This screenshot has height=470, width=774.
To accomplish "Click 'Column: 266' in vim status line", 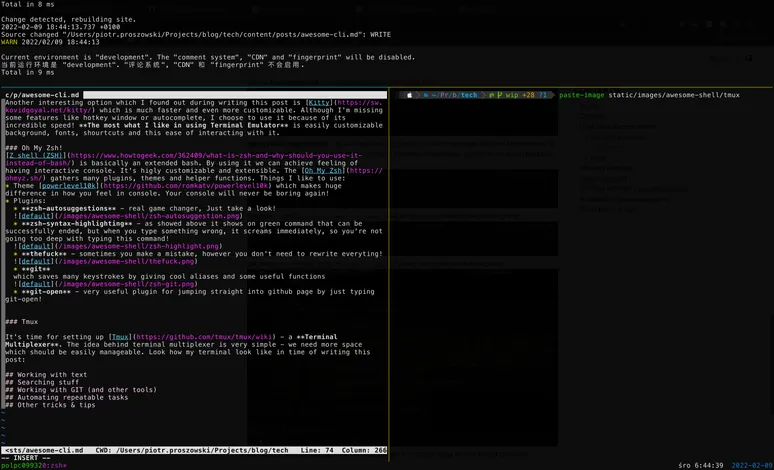I will pyautogui.click(x=364, y=450).
